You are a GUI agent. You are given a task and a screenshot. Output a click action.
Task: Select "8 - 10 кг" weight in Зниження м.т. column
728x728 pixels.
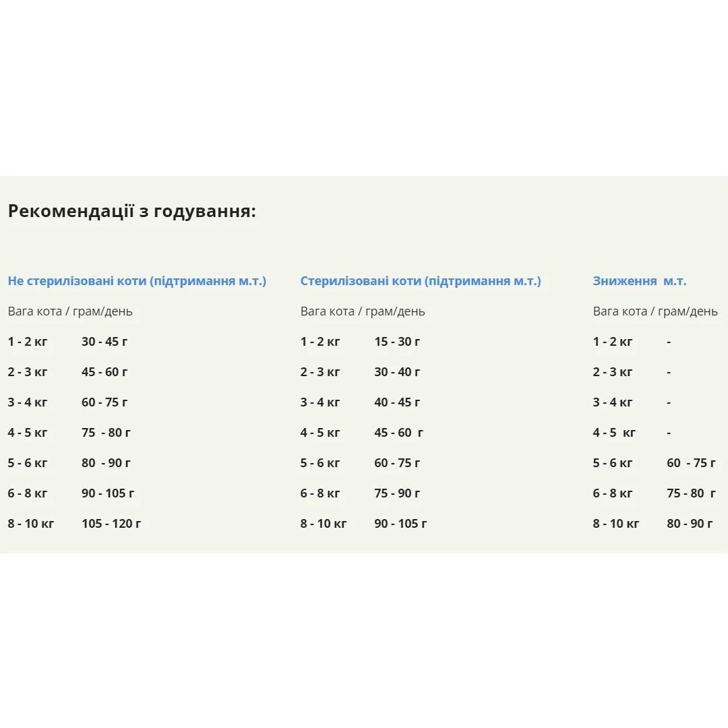pyautogui.click(x=616, y=524)
